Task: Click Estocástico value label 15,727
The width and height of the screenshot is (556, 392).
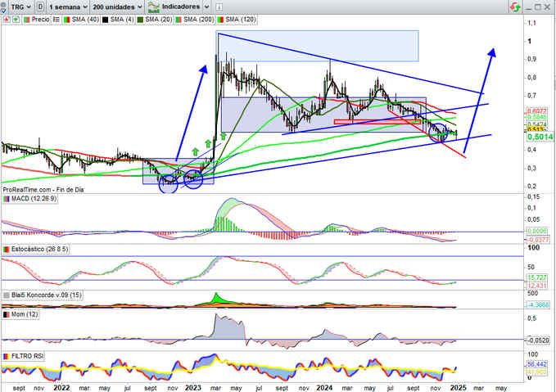Action: [x=537, y=277]
